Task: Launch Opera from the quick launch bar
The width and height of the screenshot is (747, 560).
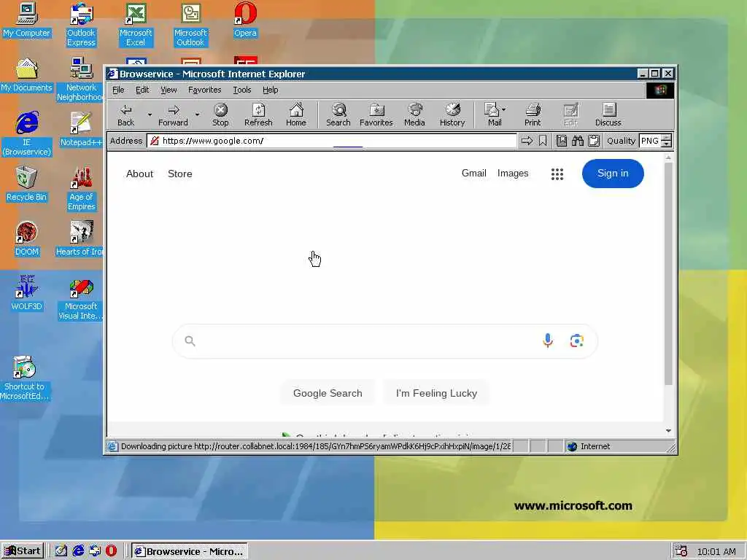Action: click(111, 551)
